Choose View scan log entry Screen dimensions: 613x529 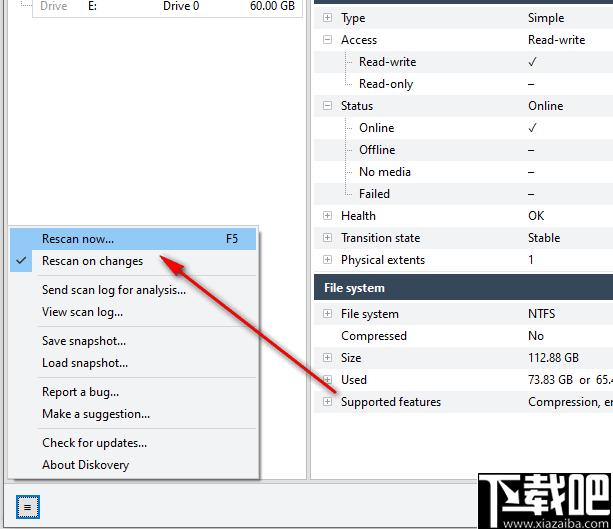133,312
